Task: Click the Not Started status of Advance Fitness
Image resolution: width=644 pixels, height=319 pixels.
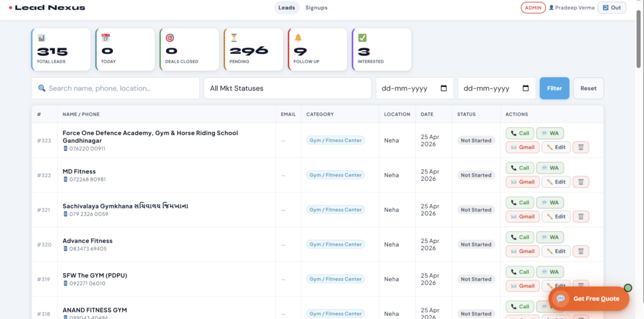Action: (x=476, y=244)
